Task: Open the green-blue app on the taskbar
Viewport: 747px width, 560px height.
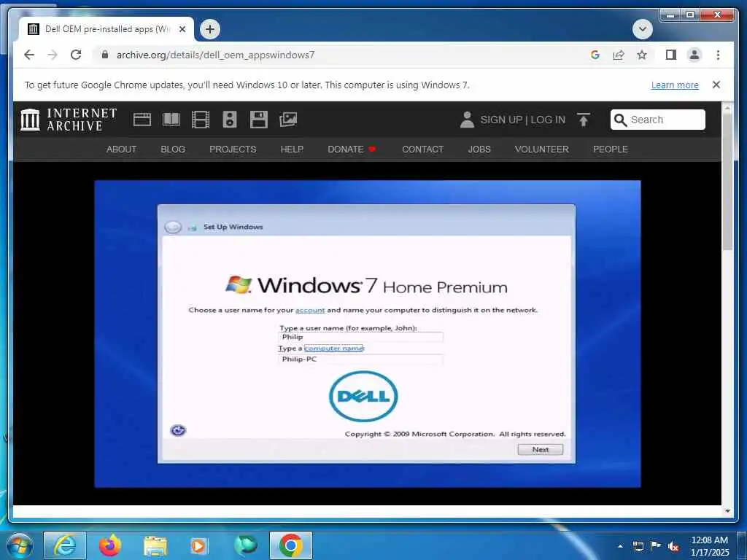Action: (x=245, y=545)
